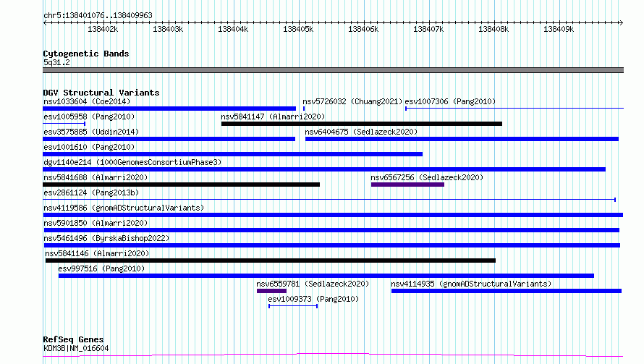Open esv3575885 (Uddin2014) variant label
Viewport: 644px width, 364px height.
[91, 132]
